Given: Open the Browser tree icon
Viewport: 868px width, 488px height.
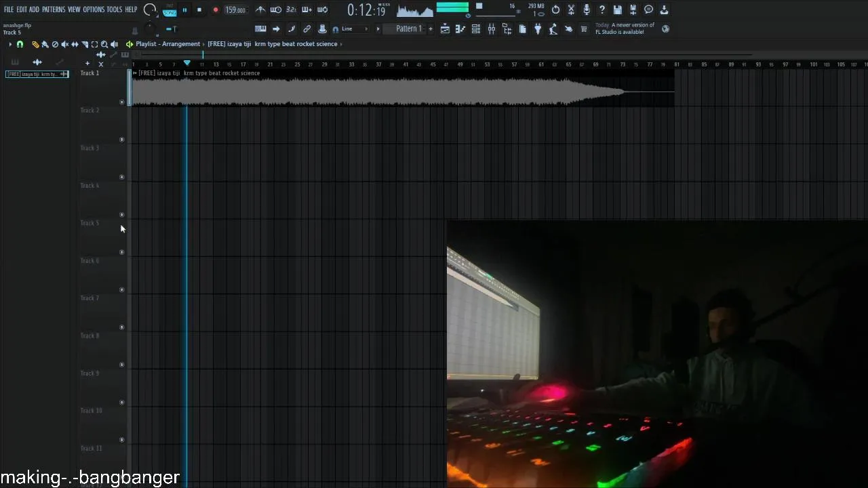Looking at the screenshot, I should (507, 29).
